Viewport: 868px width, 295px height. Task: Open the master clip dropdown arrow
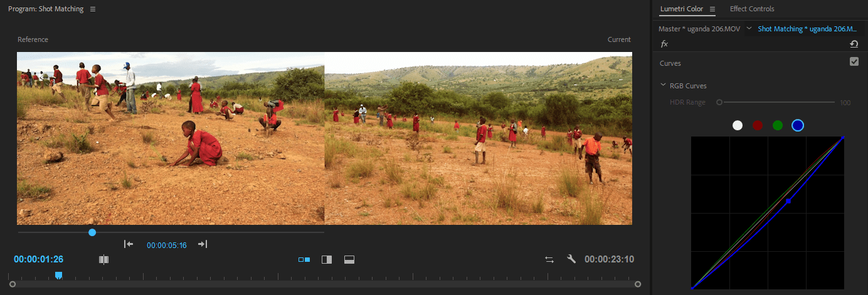pyautogui.click(x=749, y=29)
